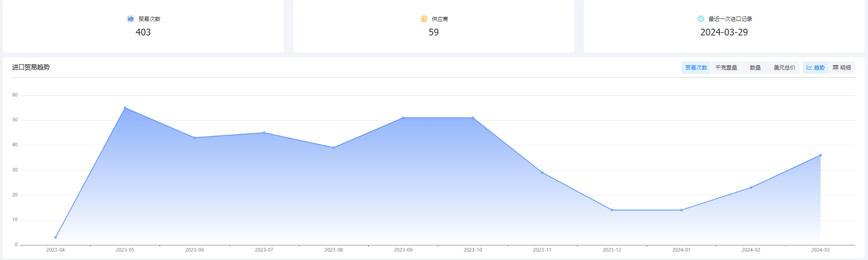Screen dimensions: 868x260
Task: Click the 403 trade count value
Action: pos(143,32)
